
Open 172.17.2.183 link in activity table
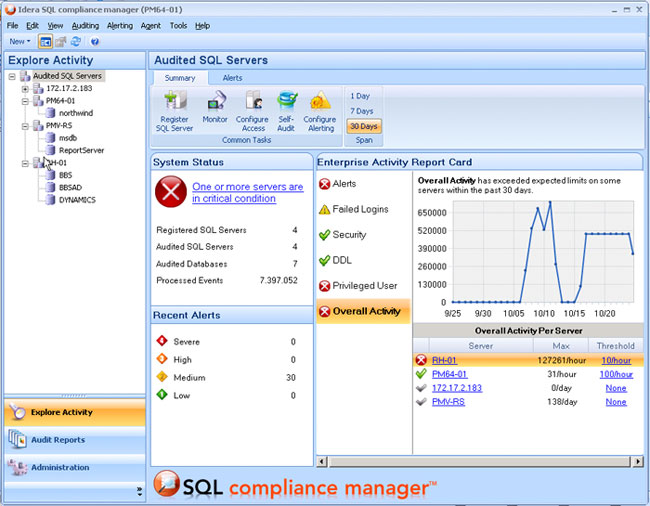(457, 388)
